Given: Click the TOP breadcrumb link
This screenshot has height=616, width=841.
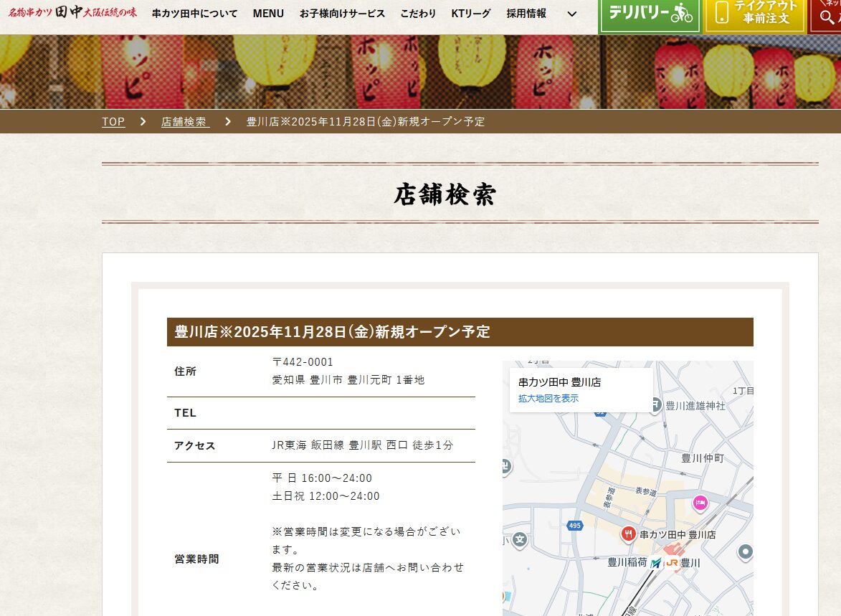Looking at the screenshot, I should [113, 122].
